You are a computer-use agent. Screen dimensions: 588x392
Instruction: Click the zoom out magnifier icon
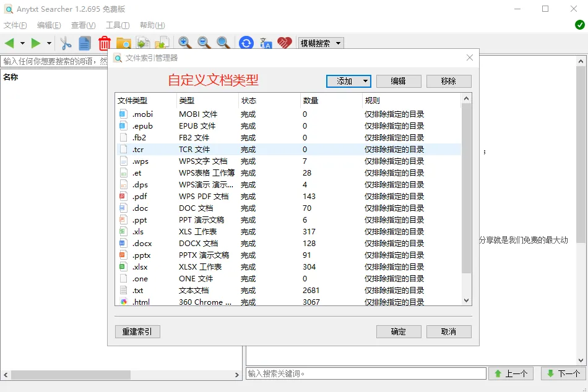click(x=204, y=43)
